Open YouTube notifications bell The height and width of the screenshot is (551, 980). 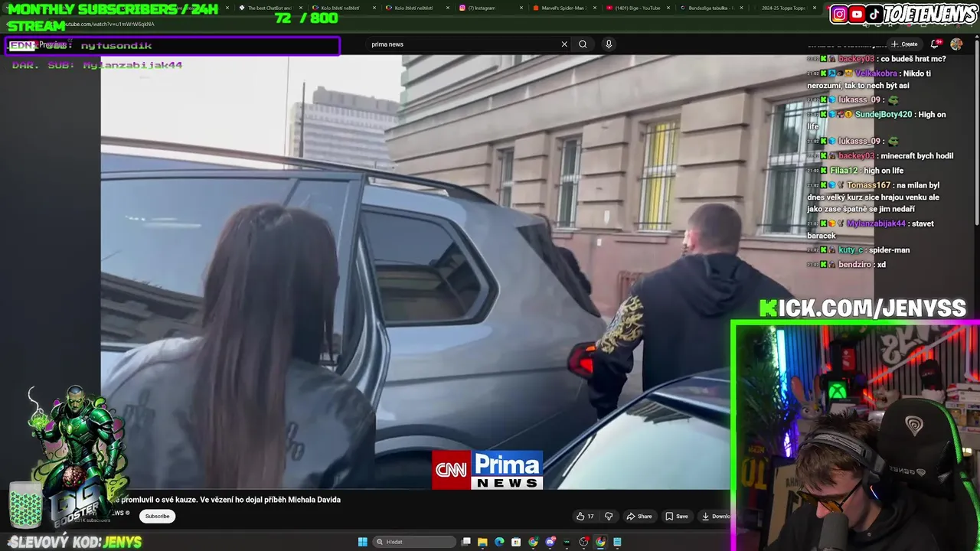tap(935, 44)
